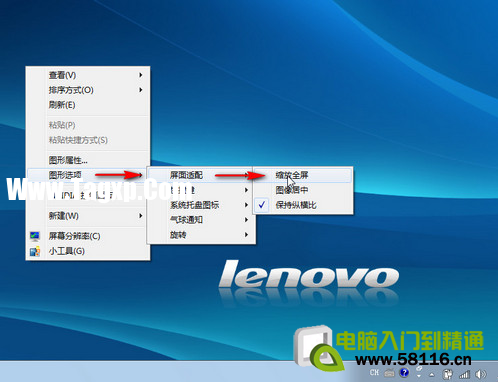The height and width of the screenshot is (382, 498).
Task: Click the blue help question-mark tray icon
Action: [404, 372]
